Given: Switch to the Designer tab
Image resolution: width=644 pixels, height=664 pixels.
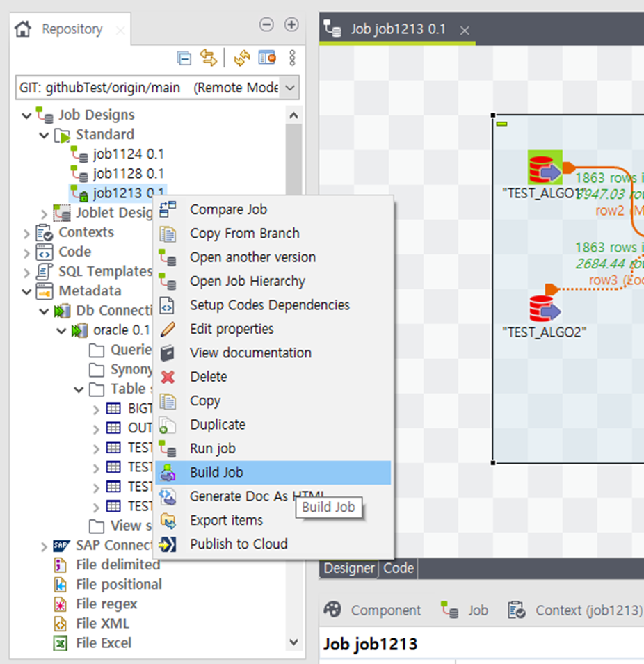Looking at the screenshot, I should coord(349,568).
